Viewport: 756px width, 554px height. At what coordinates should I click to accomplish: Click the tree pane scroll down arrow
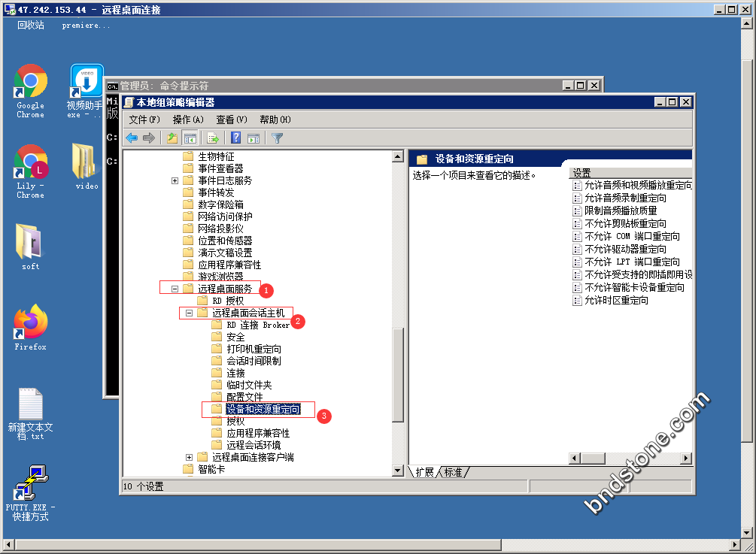[x=398, y=471]
